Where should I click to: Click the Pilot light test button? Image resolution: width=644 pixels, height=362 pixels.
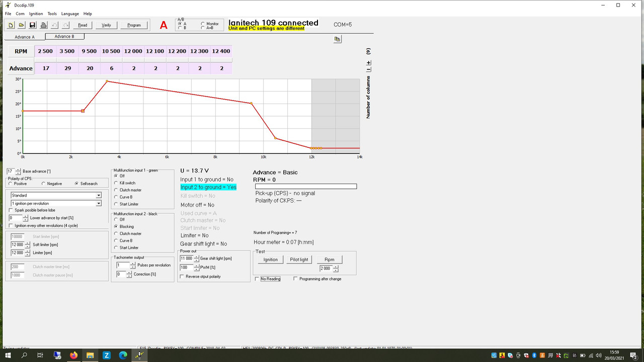point(299,259)
